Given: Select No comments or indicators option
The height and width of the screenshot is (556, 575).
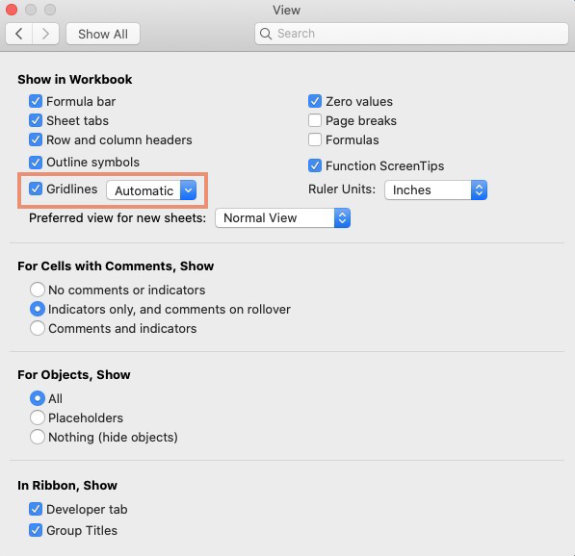Looking at the screenshot, I should [37, 290].
